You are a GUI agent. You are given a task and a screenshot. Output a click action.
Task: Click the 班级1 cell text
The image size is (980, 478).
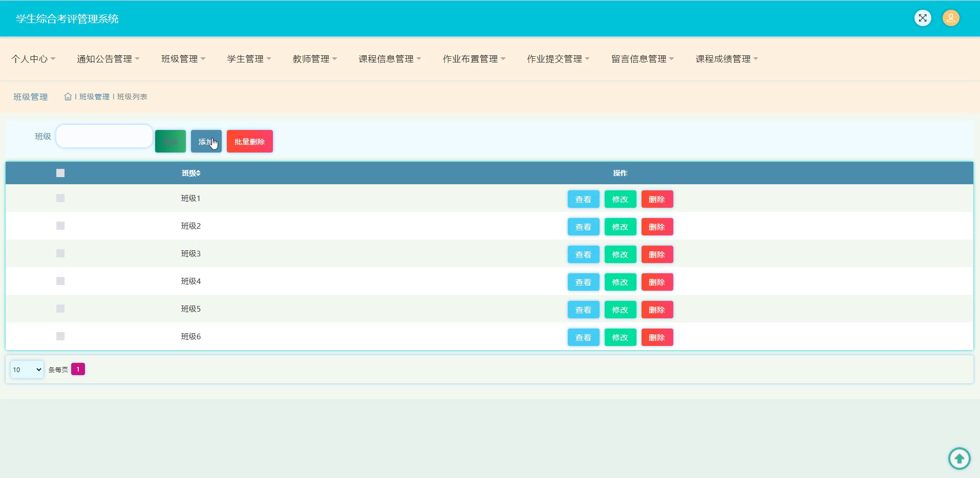[x=190, y=198]
